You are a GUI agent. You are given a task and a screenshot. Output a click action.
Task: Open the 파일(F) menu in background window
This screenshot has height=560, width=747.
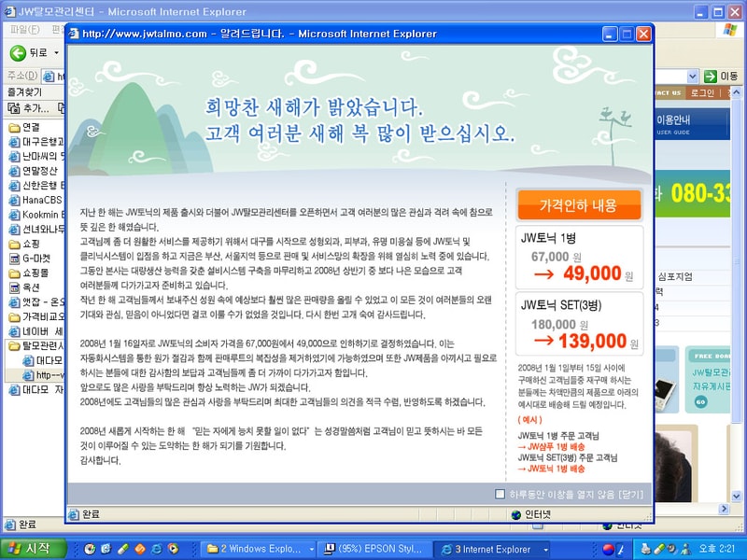[25, 30]
